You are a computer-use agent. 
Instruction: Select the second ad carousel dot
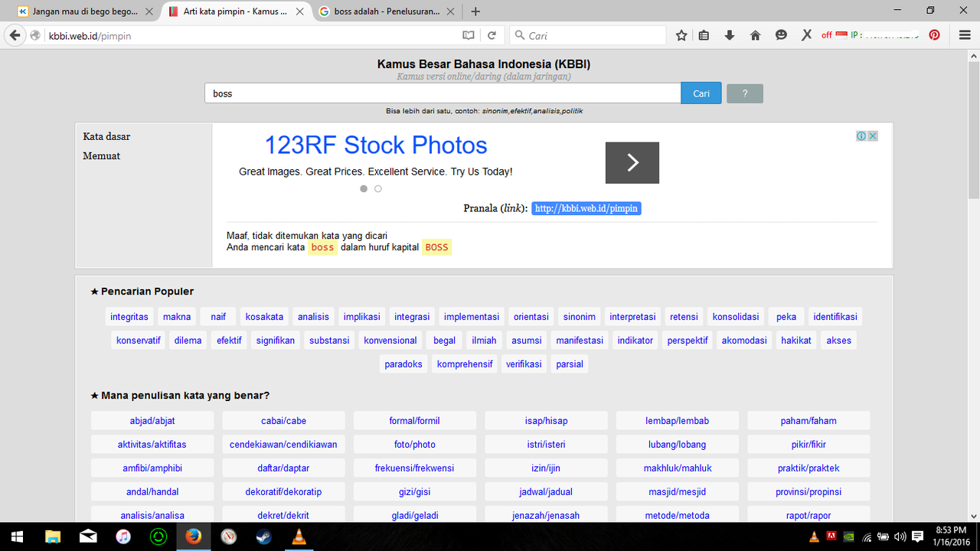[x=378, y=188]
